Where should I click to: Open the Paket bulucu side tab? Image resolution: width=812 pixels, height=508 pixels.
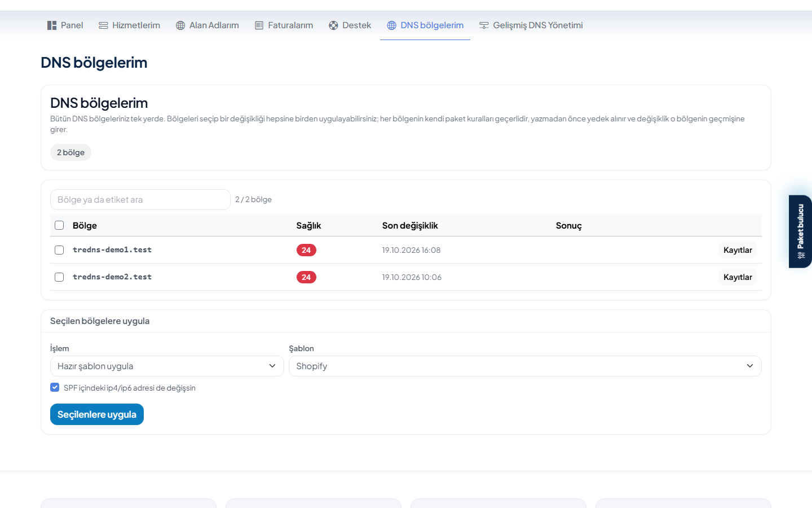click(800, 231)
